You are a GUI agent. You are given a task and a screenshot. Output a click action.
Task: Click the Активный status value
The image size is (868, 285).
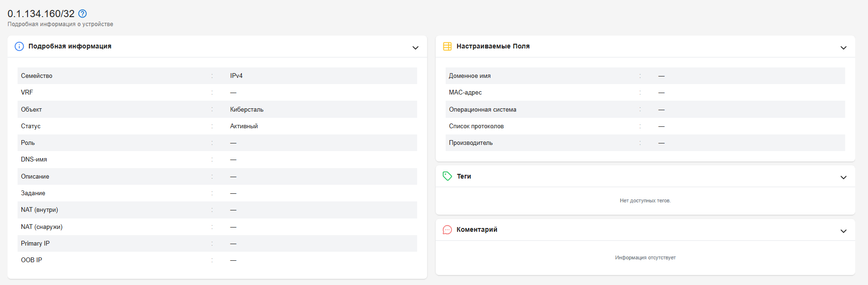tap(244, 126)
